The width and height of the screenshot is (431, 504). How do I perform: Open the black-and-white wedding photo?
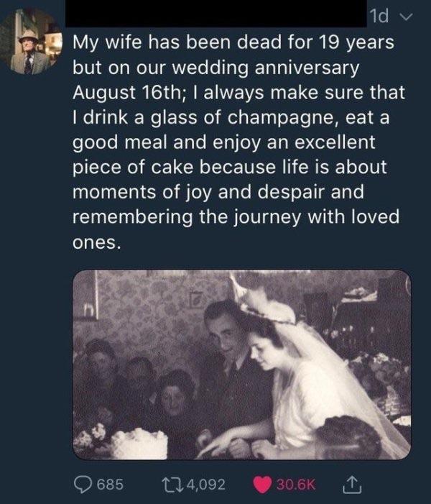pyautogui.click(x=241, y=365)
